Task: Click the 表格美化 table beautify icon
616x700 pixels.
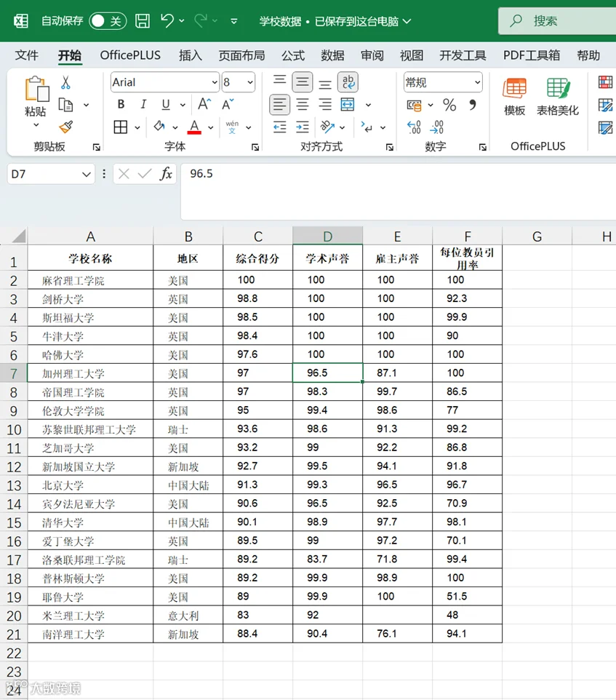Action: [x=558, y=97]
